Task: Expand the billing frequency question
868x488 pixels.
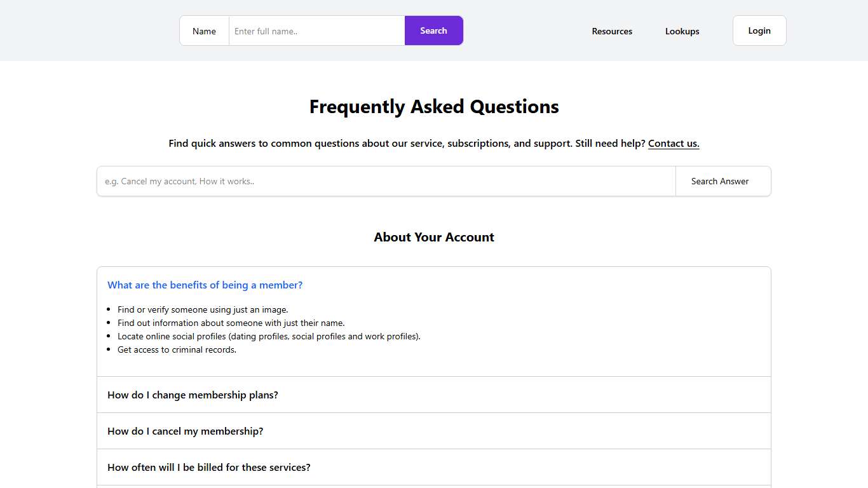Action: [209, 467]
